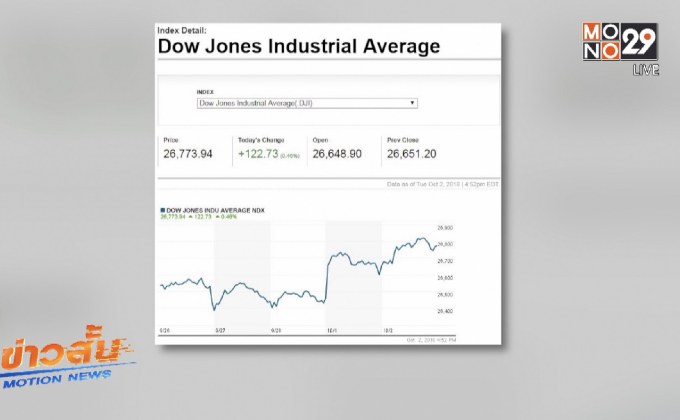Click Today's Change value +122.73
Viewport: 680px width, 420px height.
(x=261, y=154)
